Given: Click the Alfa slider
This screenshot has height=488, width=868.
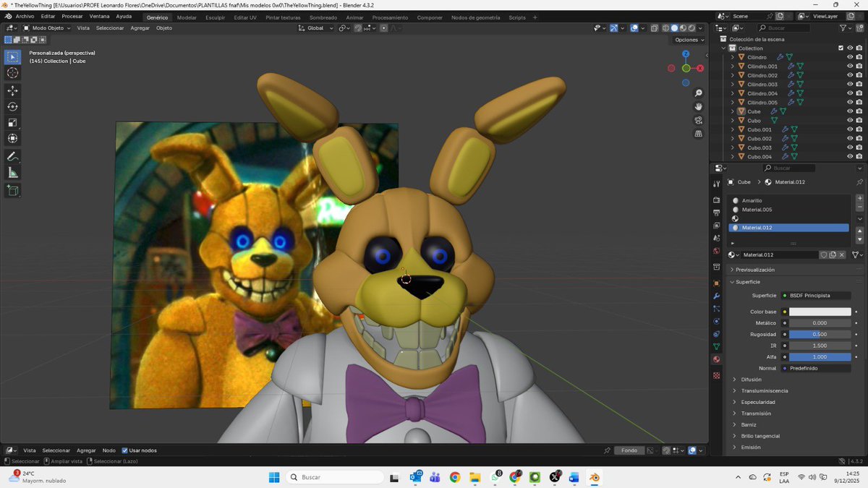Looking at the screenshot, I should click(820, 357).
